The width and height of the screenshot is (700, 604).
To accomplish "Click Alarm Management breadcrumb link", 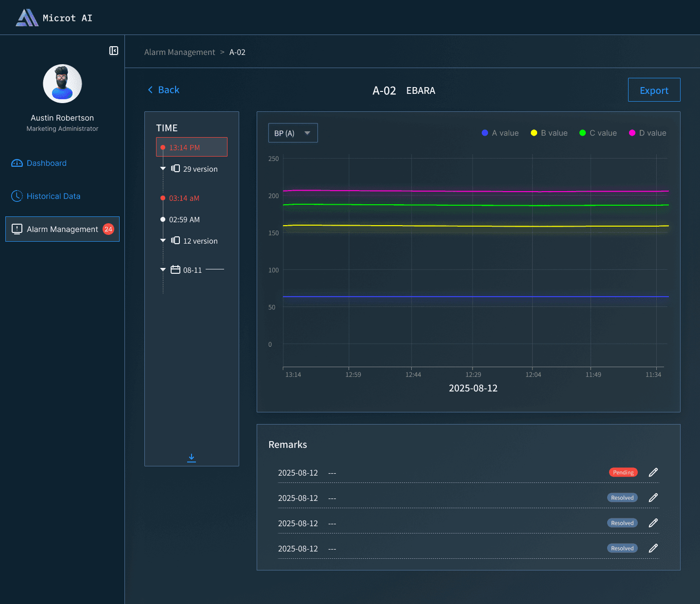I will tap(179, 52).
